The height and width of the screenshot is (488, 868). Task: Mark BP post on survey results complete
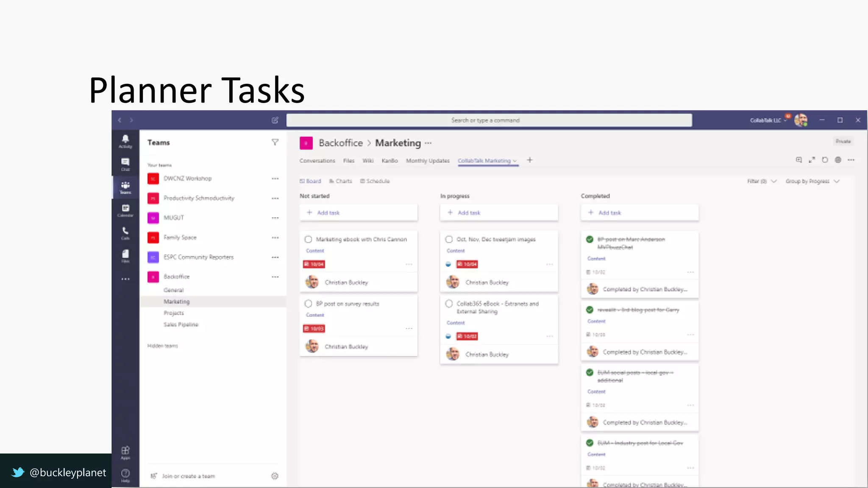pyautogui.click(x=308, y=304)
